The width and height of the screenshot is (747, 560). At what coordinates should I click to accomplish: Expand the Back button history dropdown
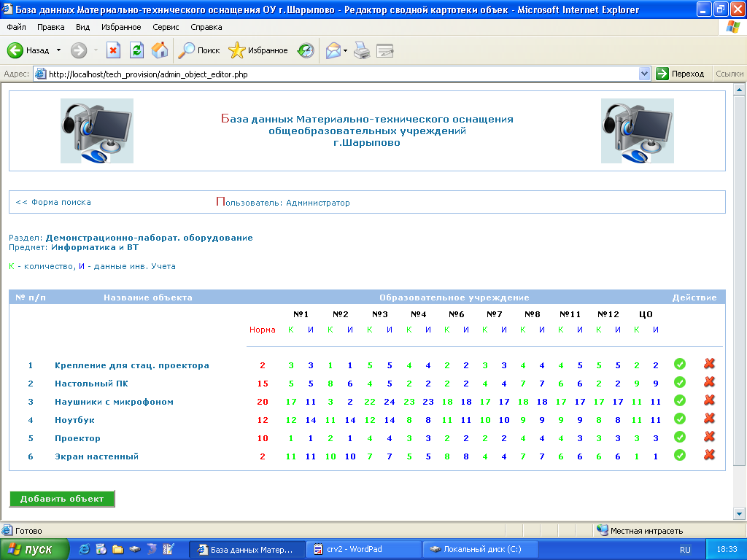tap(59, 50)
